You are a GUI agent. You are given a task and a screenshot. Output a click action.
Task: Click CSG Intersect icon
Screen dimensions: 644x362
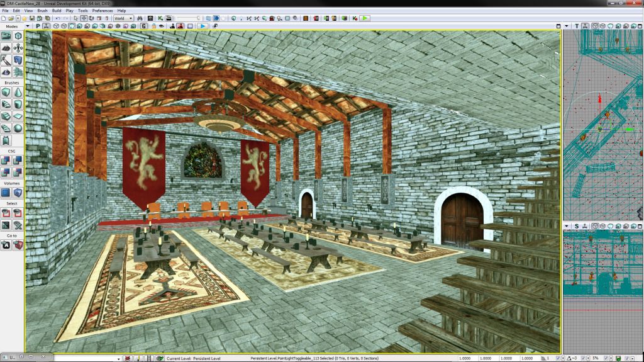point(6,173)
